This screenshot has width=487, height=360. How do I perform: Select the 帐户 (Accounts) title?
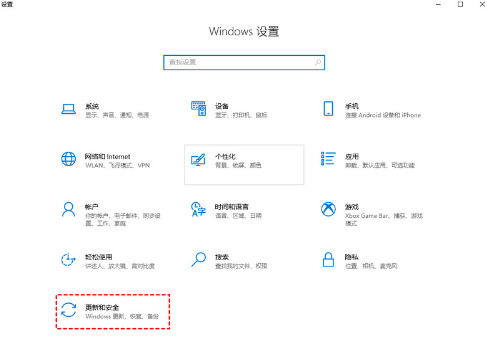[92, 207]
